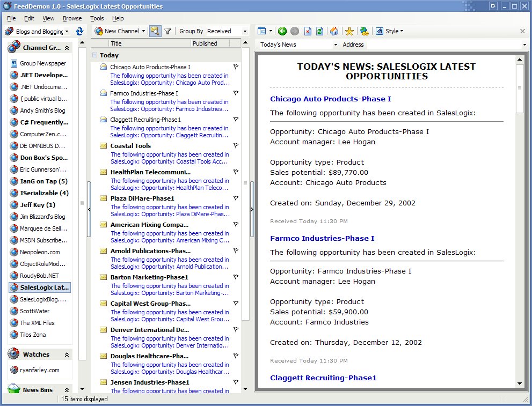Select The XML Files channel
The image size is (532, 406).
(x=33, y=323)
